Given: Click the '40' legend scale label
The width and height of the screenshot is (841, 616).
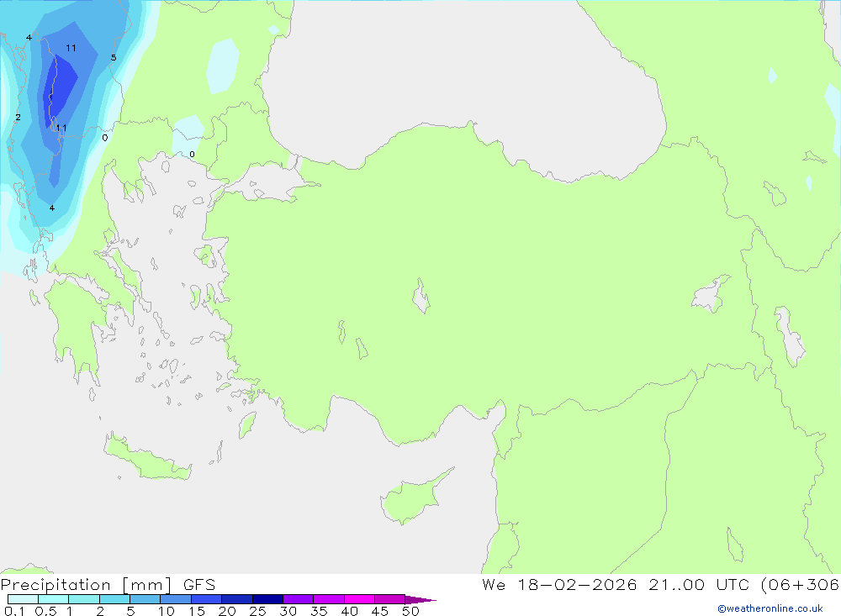Looking at the screenshot, I should click(350, 611).
